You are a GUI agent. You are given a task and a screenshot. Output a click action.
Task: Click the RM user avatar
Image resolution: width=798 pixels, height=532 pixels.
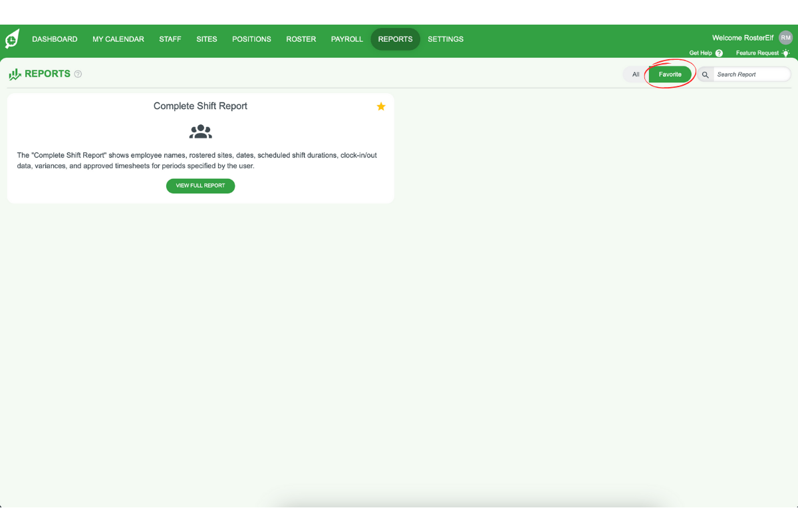point(786,38)
